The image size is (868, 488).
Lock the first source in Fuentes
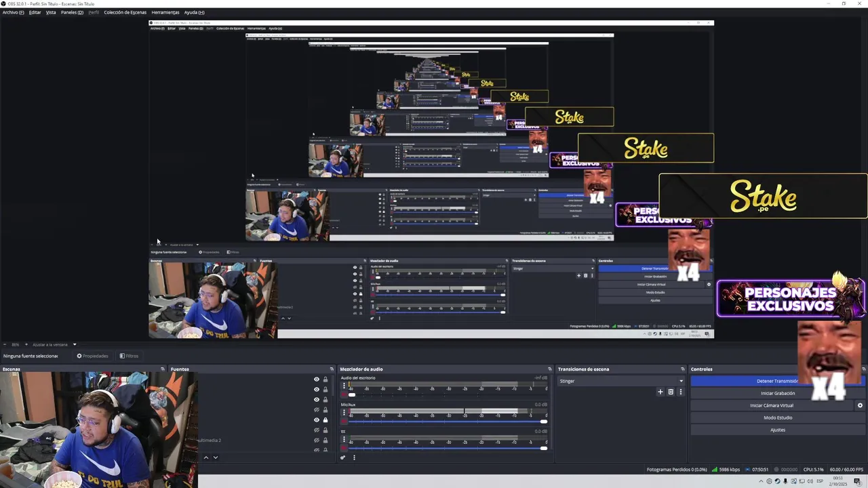click(325, 380)
